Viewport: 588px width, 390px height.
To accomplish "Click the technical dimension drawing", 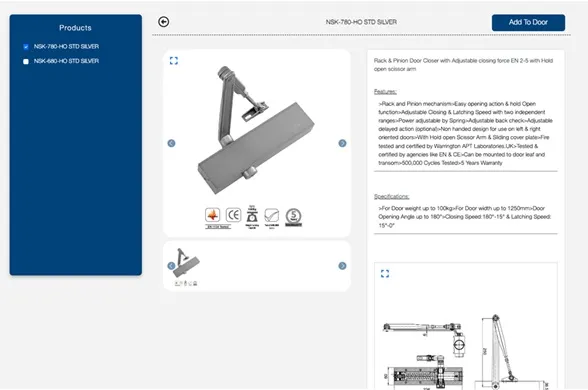I will click(x=466, y=351).
